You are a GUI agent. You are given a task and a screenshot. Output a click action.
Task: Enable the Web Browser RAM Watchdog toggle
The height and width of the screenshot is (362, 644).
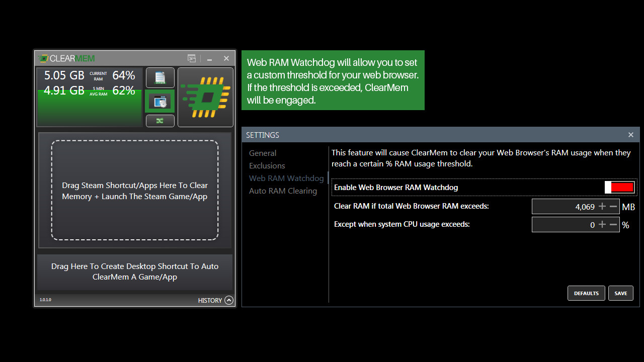pyautogui.click(x=619, y=187)
